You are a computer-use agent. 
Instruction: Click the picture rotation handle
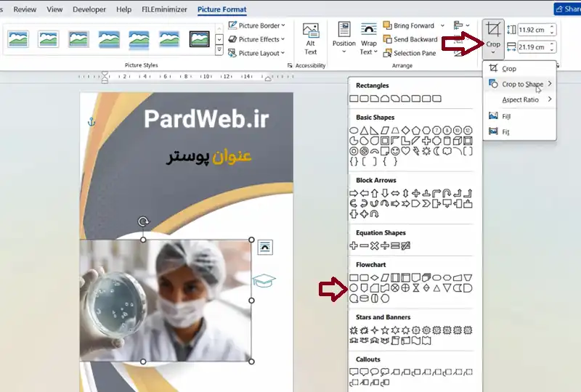[x=143, y=221]
